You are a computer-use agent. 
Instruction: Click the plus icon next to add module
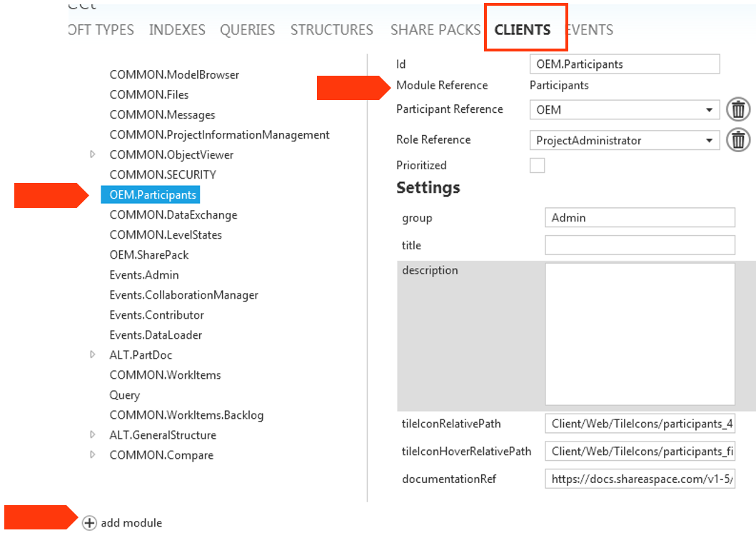click(89, 523)
